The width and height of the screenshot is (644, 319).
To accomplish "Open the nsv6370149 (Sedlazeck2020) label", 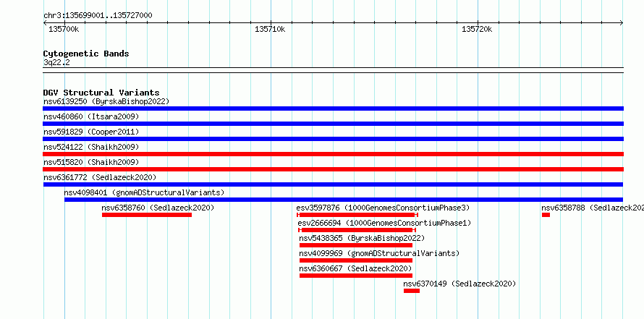I will click(x=459, y=284).
